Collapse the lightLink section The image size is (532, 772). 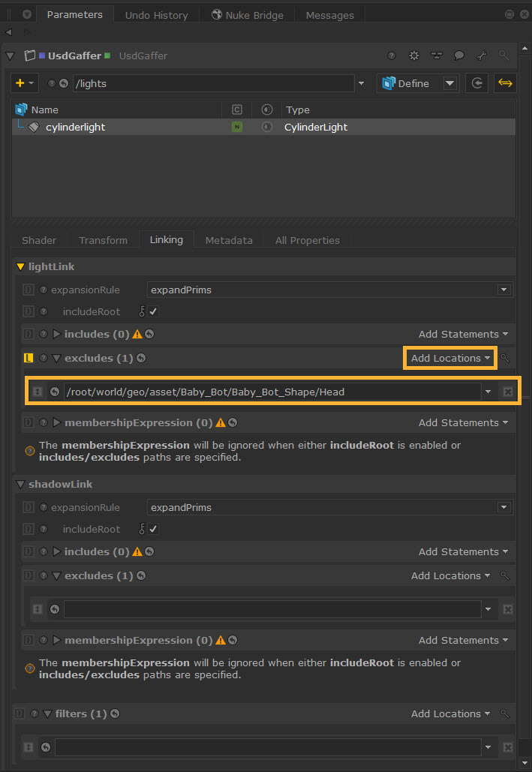[x=20, y=266]
